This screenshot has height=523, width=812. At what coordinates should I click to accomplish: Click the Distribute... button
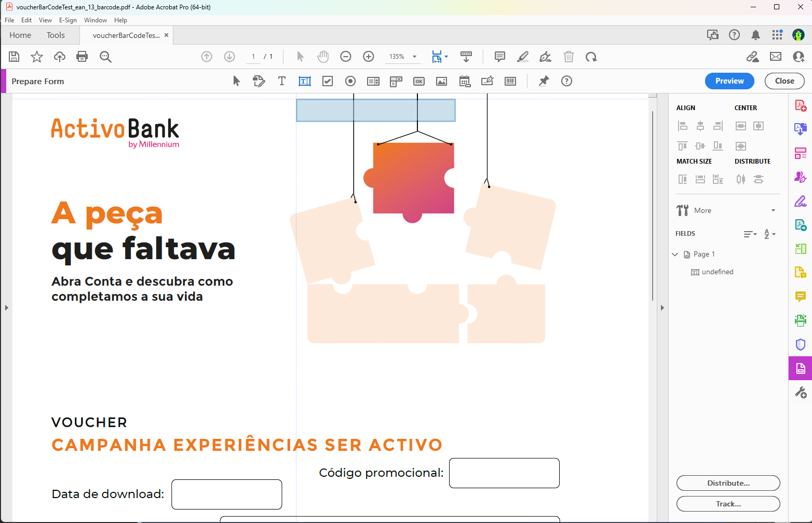728,483
